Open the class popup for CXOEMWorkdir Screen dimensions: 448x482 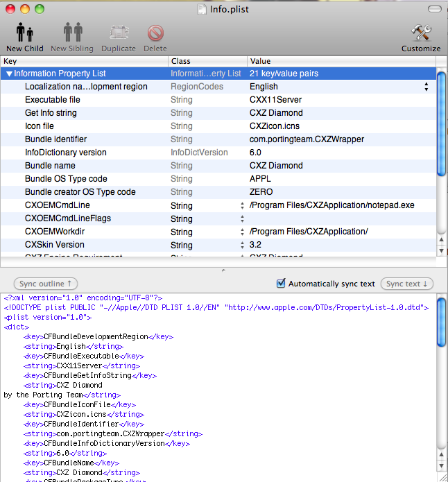[242, 232]
